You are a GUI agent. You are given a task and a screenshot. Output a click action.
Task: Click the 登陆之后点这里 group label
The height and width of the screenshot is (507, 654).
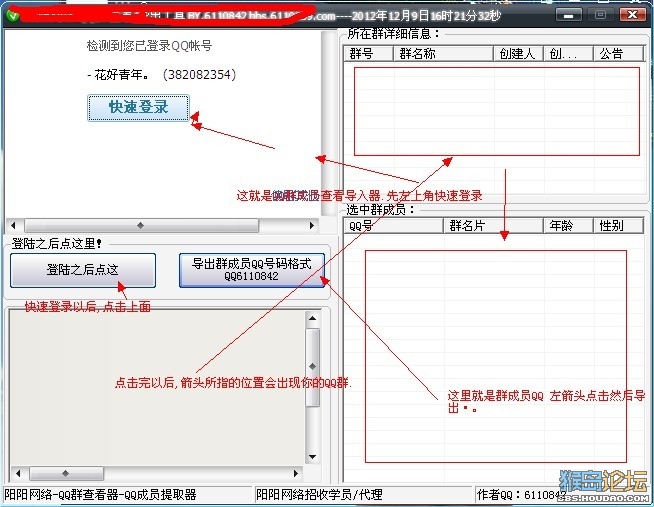coord(57,243)
